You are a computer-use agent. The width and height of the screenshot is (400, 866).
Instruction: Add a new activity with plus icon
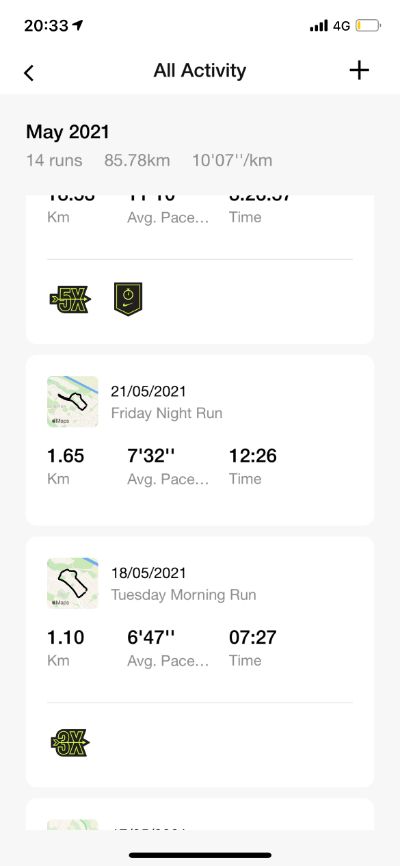coord(359,70)
